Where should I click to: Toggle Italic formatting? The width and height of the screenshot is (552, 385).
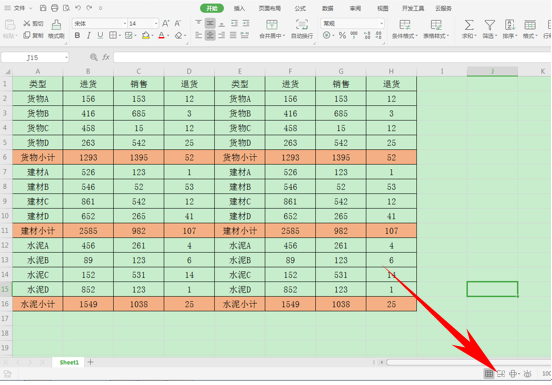(x=89, y=35)
